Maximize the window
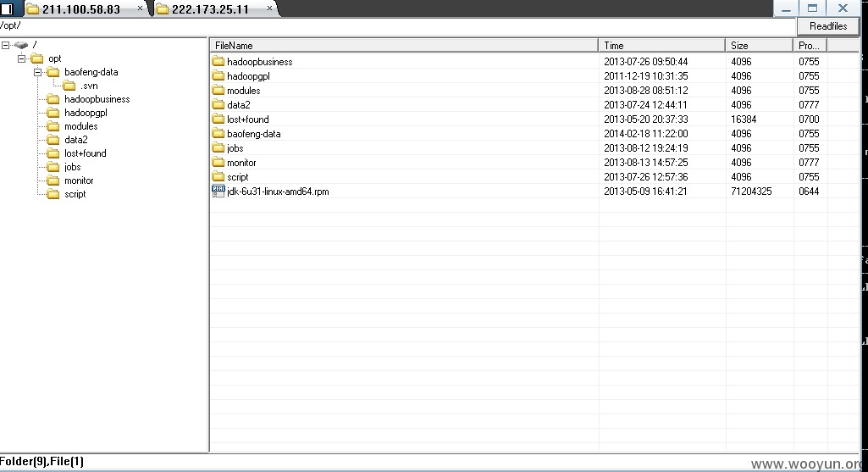 click(812, 8)
